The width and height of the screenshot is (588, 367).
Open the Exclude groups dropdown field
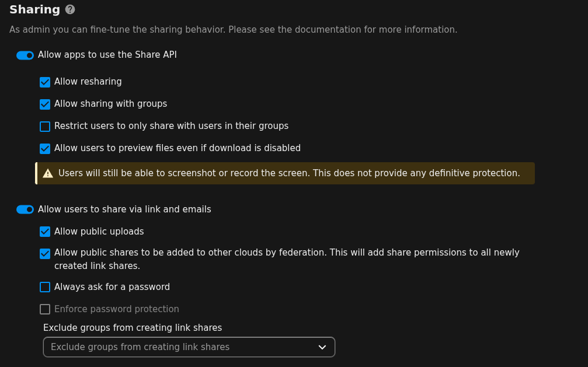click(x=181, y=347)
